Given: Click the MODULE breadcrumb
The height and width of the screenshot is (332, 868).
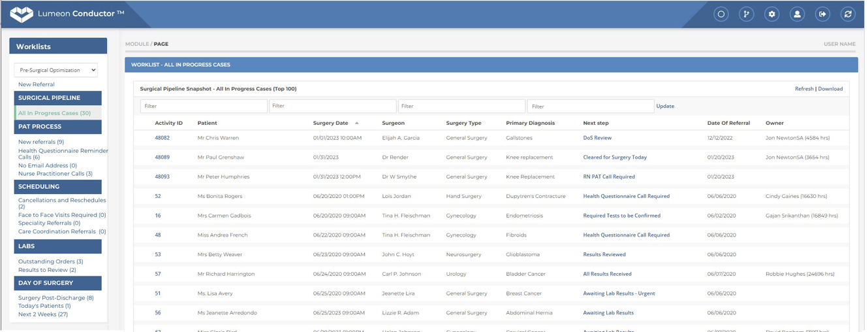Looking at the screenshot, I should 137,44.
